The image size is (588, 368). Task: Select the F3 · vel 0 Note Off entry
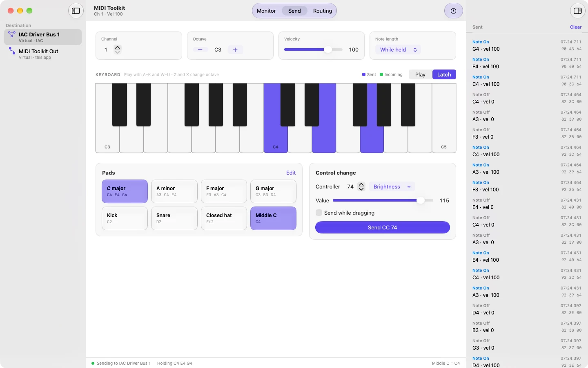pyautogui.click(x=527, y=133)
